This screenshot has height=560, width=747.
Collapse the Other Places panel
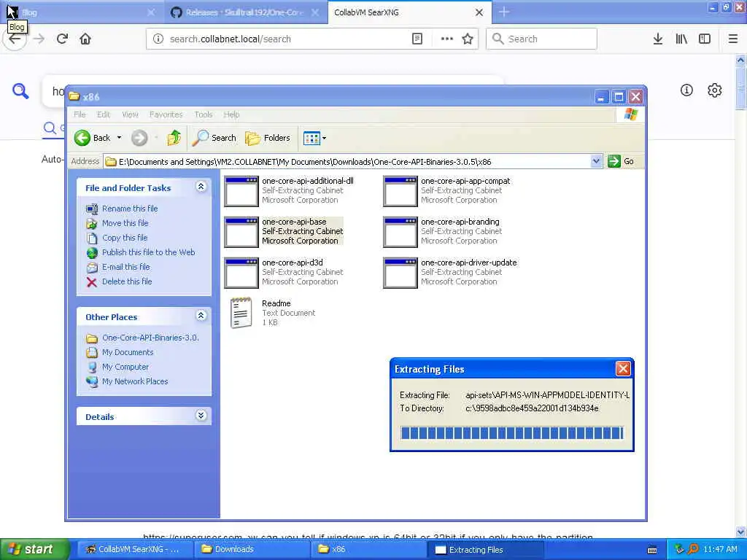[201, 315]
